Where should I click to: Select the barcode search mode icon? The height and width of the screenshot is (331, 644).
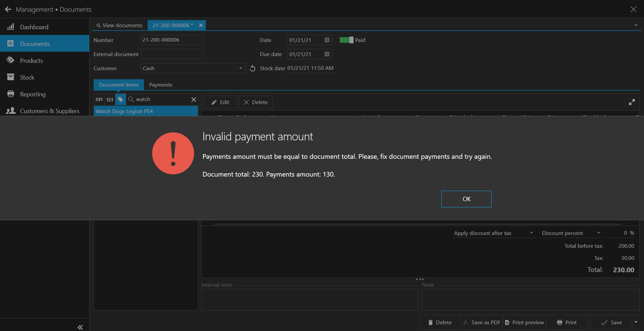coord(99,99)
